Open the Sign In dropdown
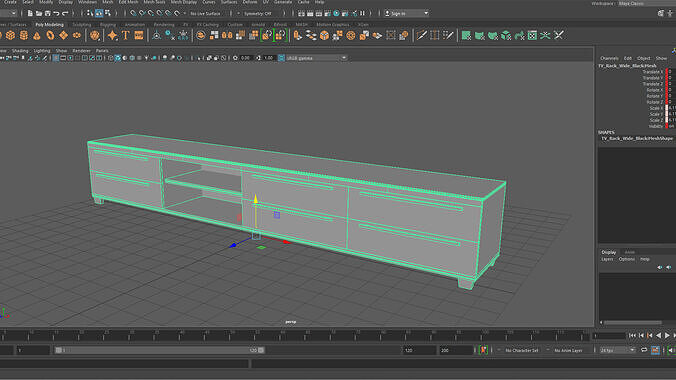 click(407, 13)
